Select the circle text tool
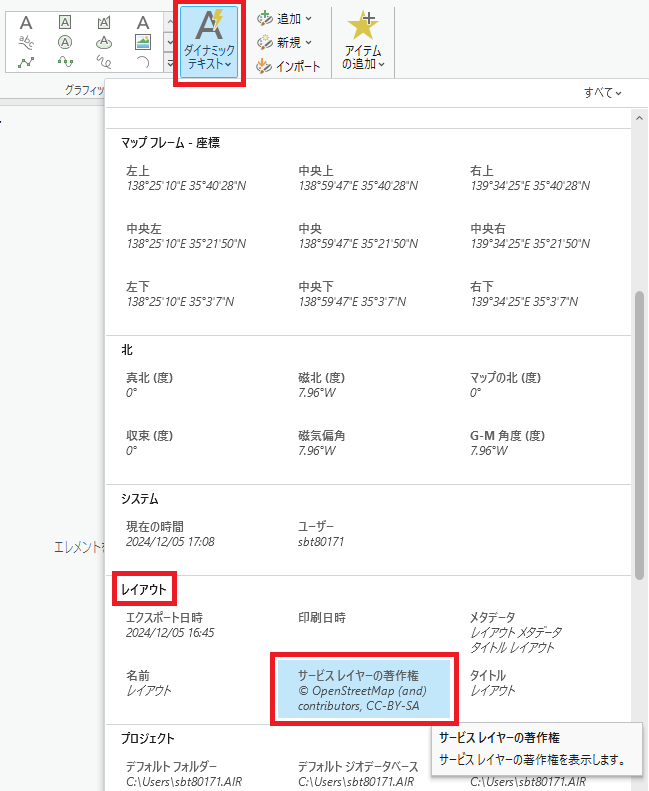Screen dimensions: 649x791 click(x=65, y=42)
